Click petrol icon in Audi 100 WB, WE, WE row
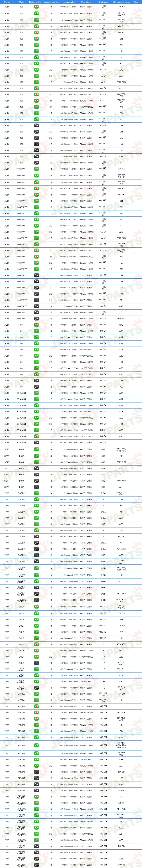Viewport: 142px width, 868px height. point(36,101)
